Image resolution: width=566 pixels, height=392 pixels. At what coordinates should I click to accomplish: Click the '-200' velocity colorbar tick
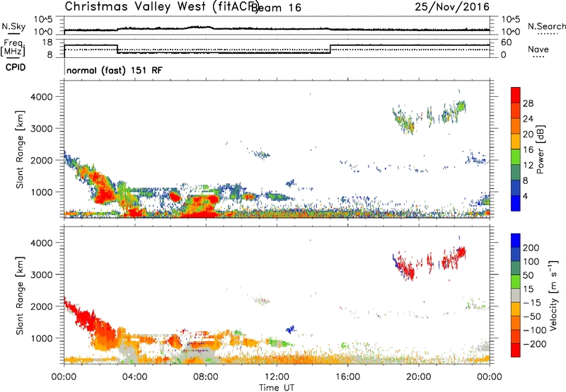click(535, 344)
